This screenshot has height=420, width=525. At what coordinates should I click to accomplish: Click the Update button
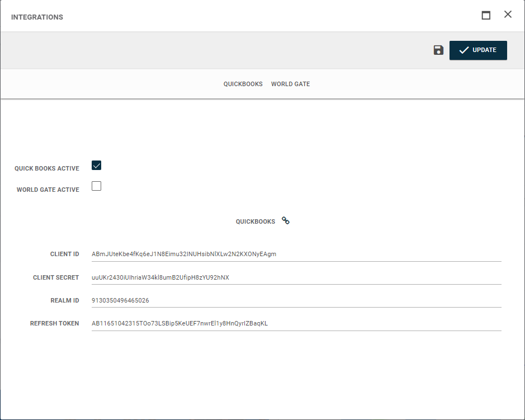478,50
